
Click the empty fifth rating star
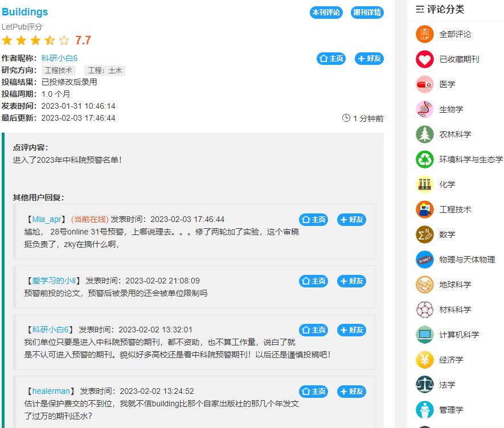point(64,40)
